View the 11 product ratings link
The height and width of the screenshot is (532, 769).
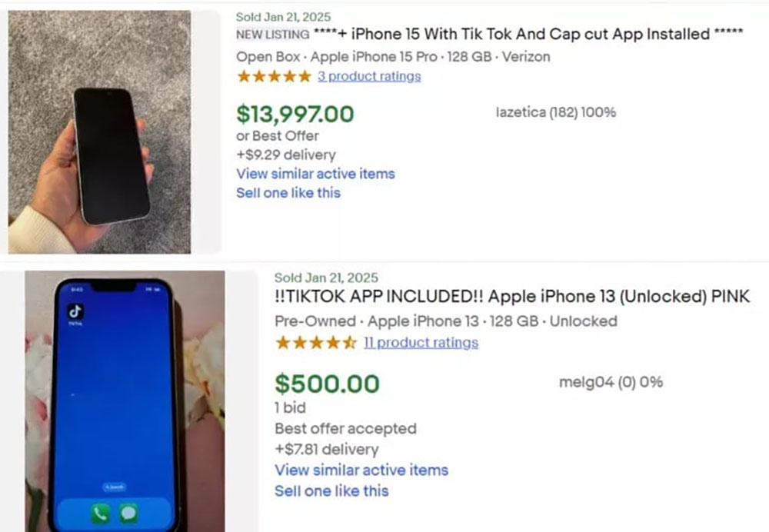click(421, 342)
